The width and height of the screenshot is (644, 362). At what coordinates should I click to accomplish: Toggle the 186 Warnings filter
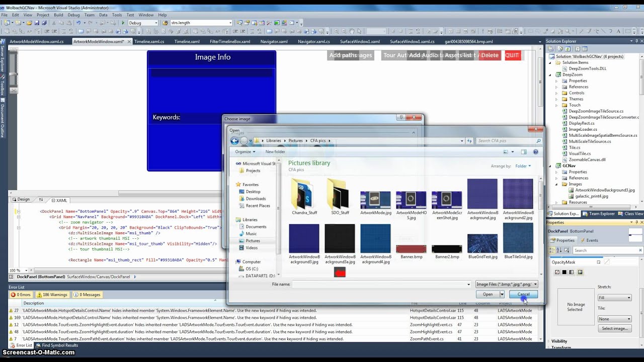[x=52, y=295]
